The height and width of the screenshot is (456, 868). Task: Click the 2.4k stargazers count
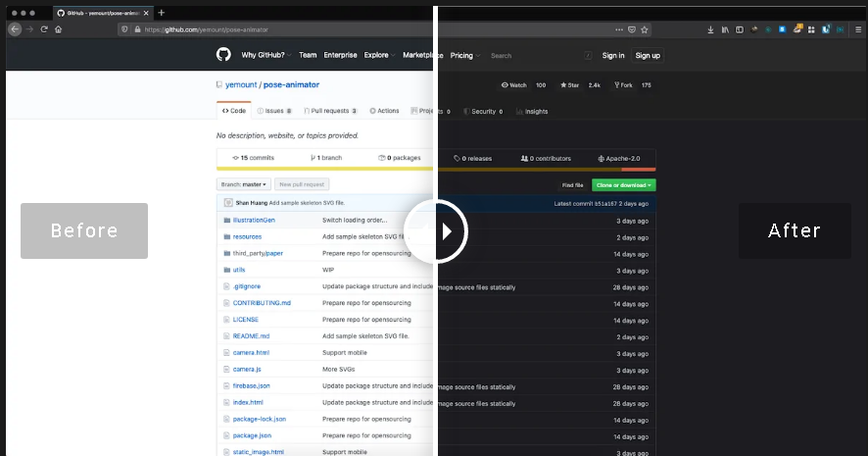pos(595,85)
